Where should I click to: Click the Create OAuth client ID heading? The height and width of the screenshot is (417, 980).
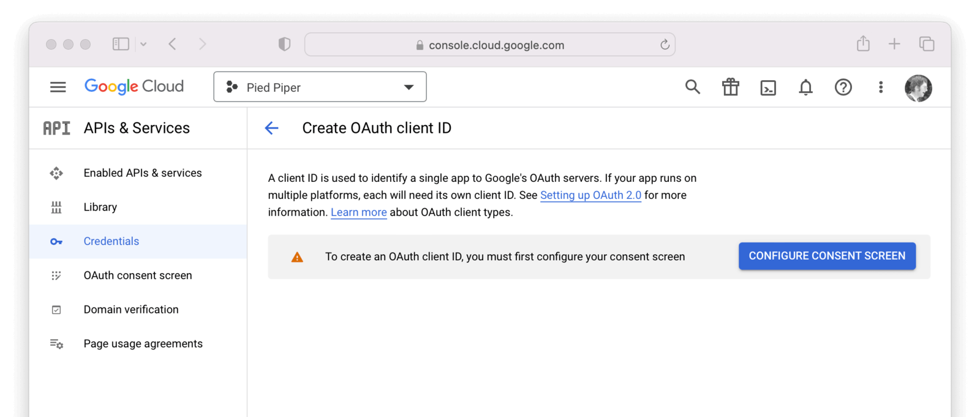377,128
